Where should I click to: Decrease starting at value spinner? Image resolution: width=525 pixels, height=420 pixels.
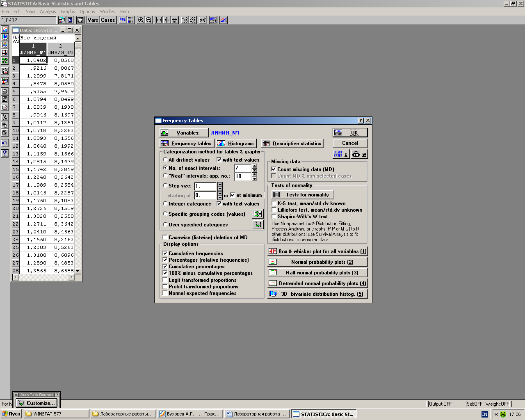[x=220, y=198]
